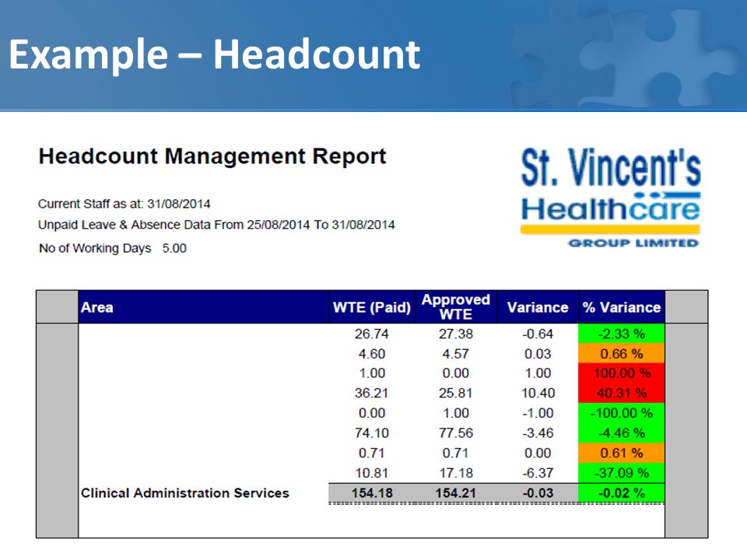Click the St. Vincent's Healthcare logo
This screenshot has height=560, width=747.
(610, 198)
